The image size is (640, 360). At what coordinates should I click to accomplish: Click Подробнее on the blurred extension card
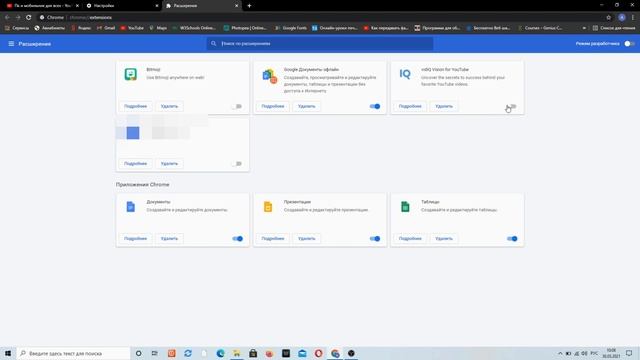136,164
